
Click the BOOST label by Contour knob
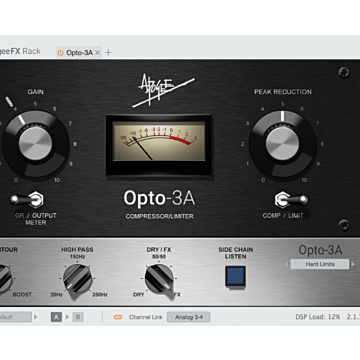[x=22, y=295]
